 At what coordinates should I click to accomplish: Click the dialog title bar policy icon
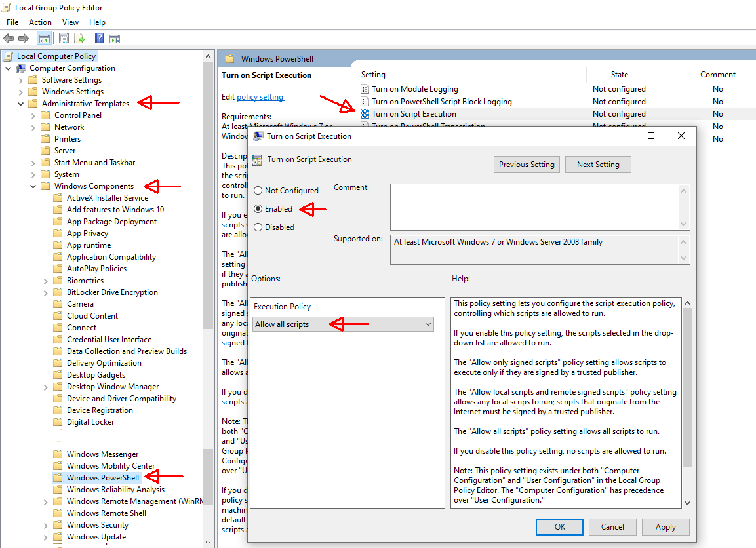click(258, 136)
